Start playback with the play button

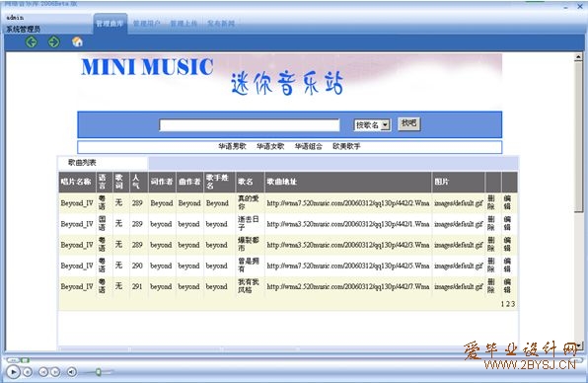(x=13, y=372)
